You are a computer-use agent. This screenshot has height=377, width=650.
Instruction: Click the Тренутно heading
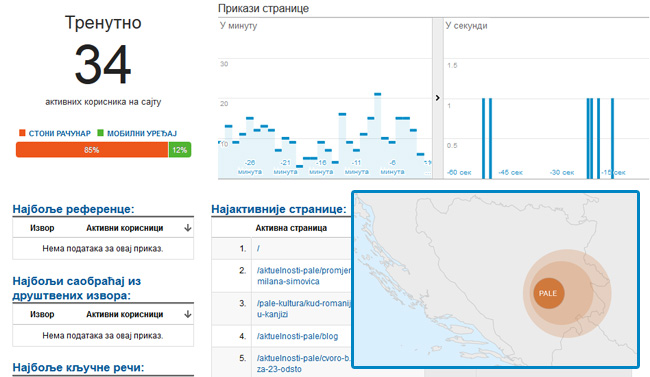[103, 22]
